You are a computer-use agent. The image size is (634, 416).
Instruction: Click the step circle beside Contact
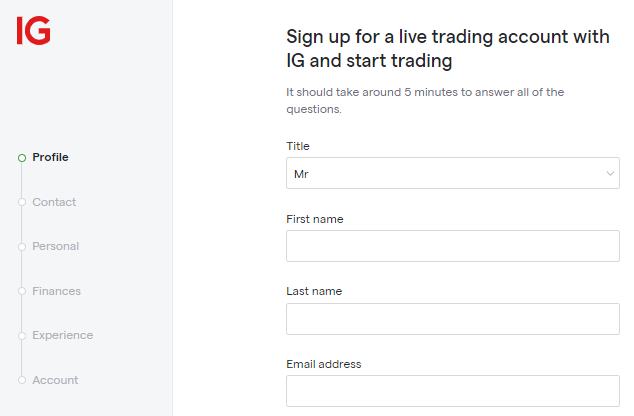pos(21,202)
